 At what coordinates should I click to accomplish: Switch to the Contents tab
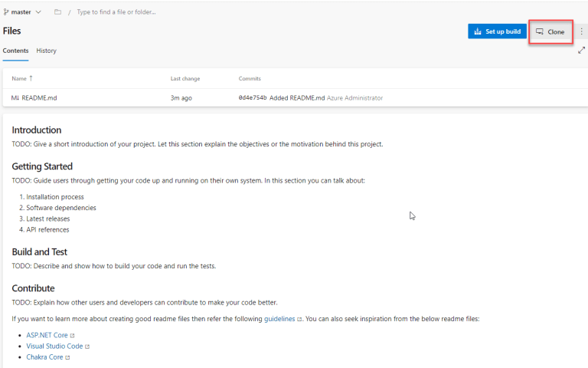(15, 51)
